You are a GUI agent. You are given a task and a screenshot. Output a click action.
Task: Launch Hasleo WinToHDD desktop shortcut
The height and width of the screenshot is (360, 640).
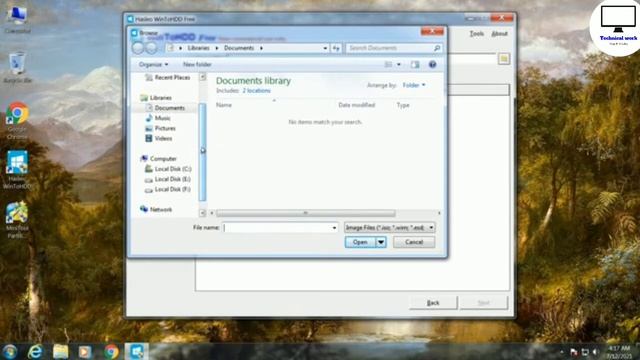(x=17, y=170)
